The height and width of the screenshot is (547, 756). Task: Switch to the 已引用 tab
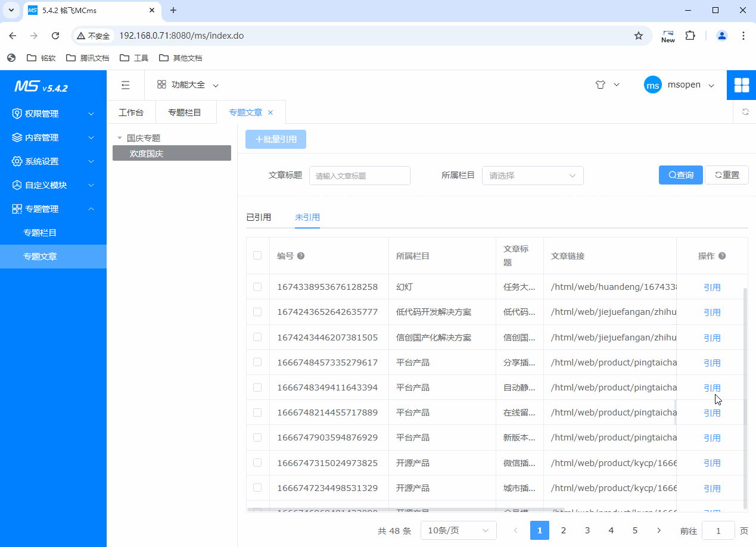click(259, 217)
